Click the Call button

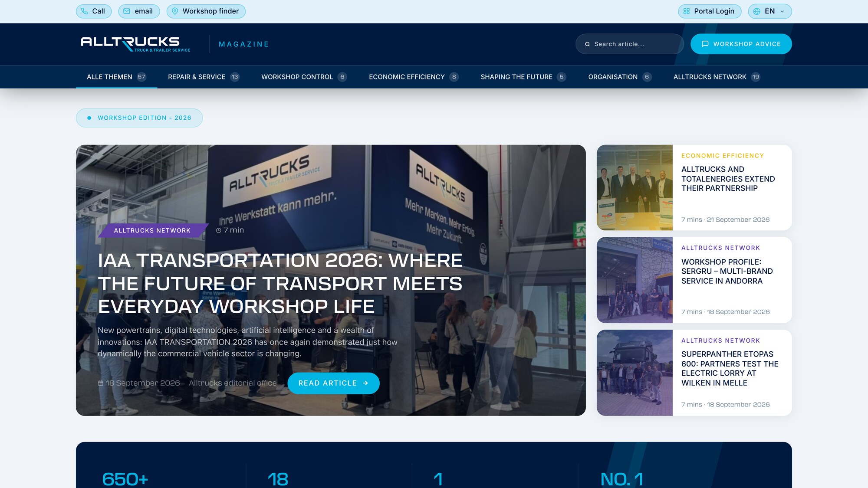click(x=94, y=11)
